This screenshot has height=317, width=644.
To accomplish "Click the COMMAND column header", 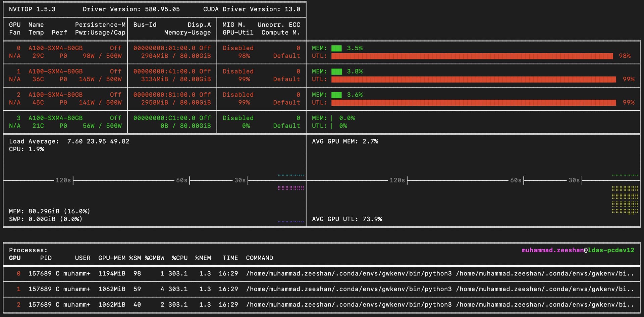I will (x=259, y=258).
